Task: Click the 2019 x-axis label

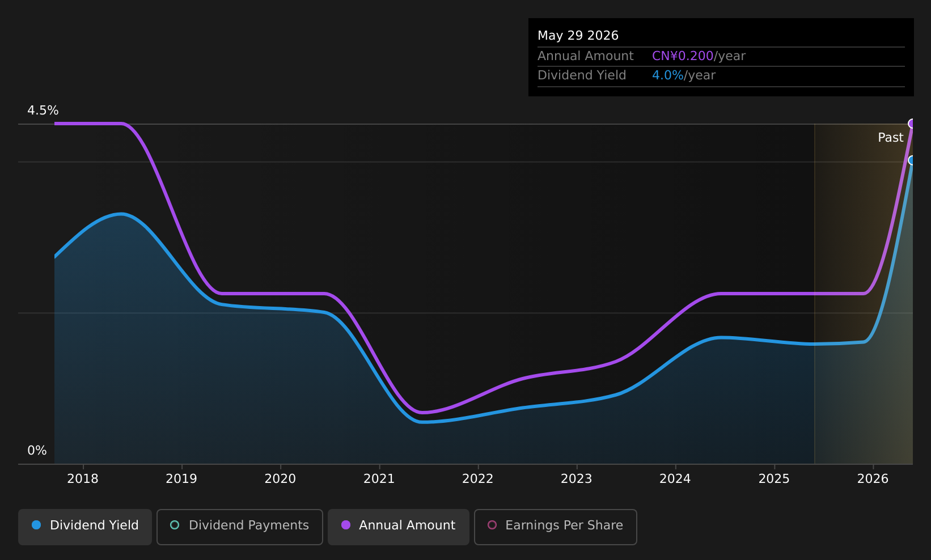Action: (x=181, y=479)
